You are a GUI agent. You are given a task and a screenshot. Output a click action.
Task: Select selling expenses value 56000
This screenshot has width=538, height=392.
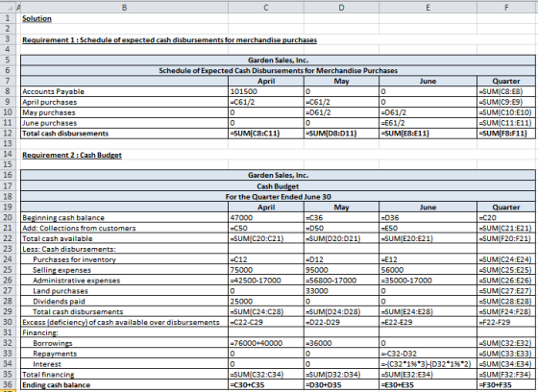coord(428,270)
